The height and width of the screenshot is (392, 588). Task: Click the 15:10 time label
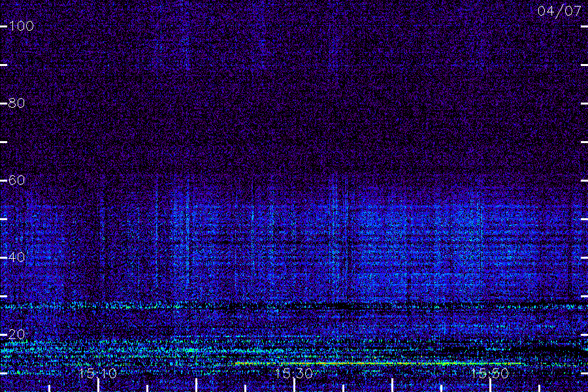point(98,373)
